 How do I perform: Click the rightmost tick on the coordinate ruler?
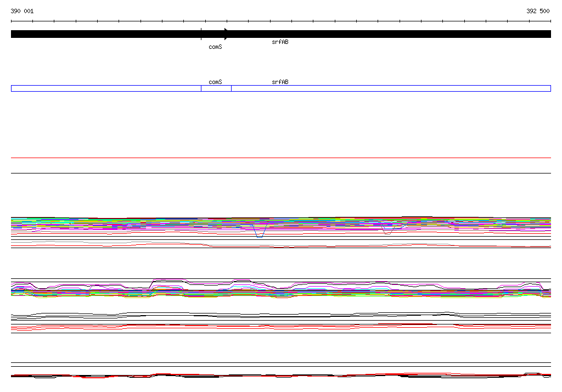(550, 21)
